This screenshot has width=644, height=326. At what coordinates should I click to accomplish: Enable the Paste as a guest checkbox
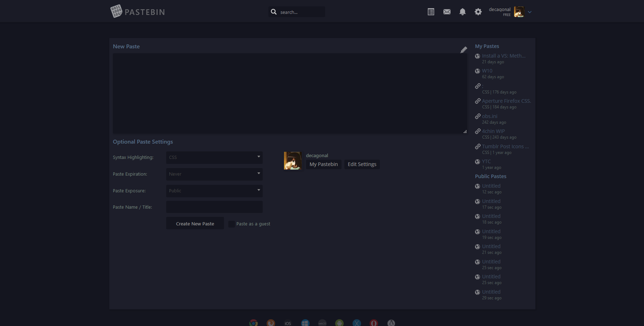[x=231, y=224]
